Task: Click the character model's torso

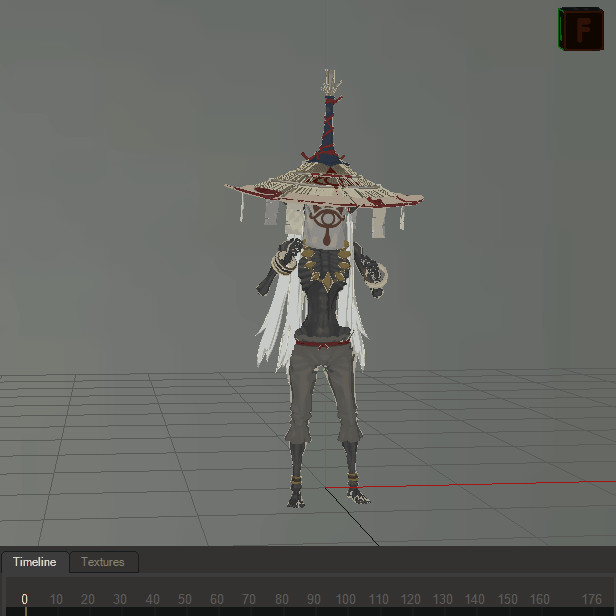Action: point(323,300)
